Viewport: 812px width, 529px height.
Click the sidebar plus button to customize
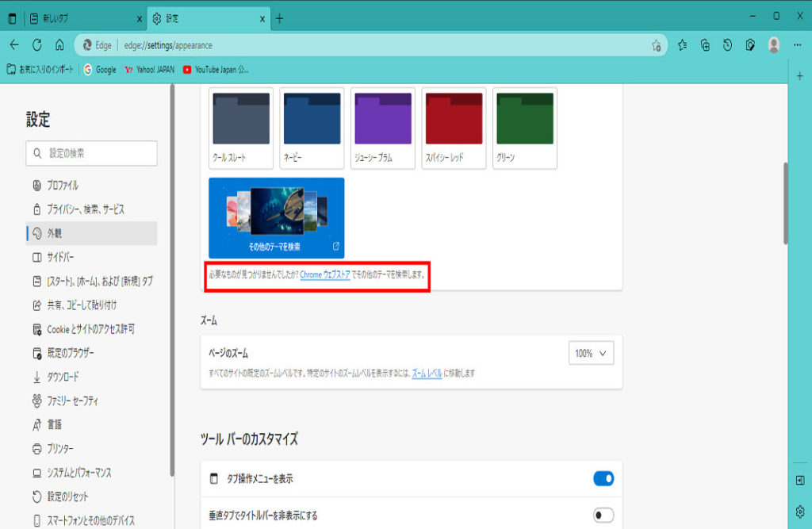(800, 75)
